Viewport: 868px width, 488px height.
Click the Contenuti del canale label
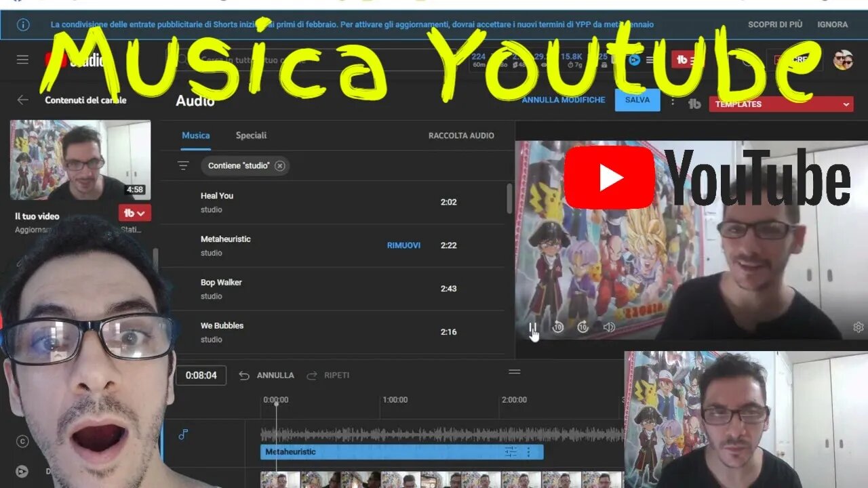[x=85, y=100]
